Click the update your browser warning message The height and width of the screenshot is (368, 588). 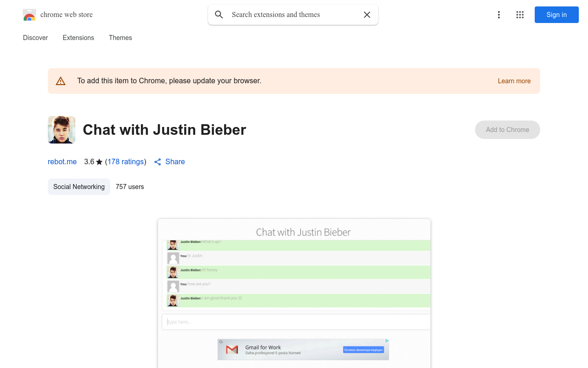[x=169, y=81]
